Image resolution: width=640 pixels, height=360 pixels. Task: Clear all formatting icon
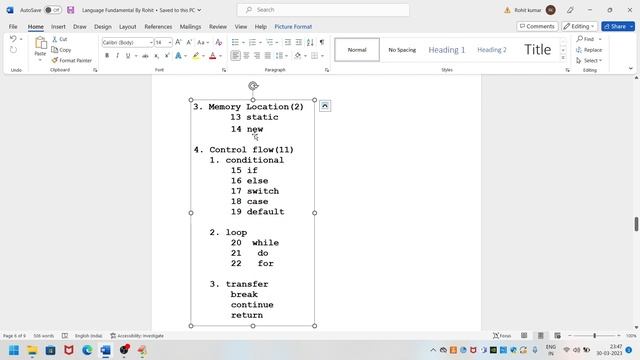pyautogui.click(x=219, y=42)
